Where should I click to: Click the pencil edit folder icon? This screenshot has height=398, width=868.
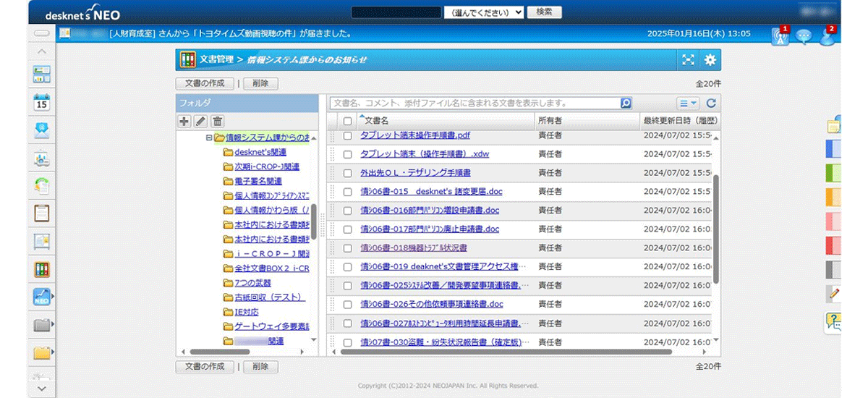click(201, 122)
